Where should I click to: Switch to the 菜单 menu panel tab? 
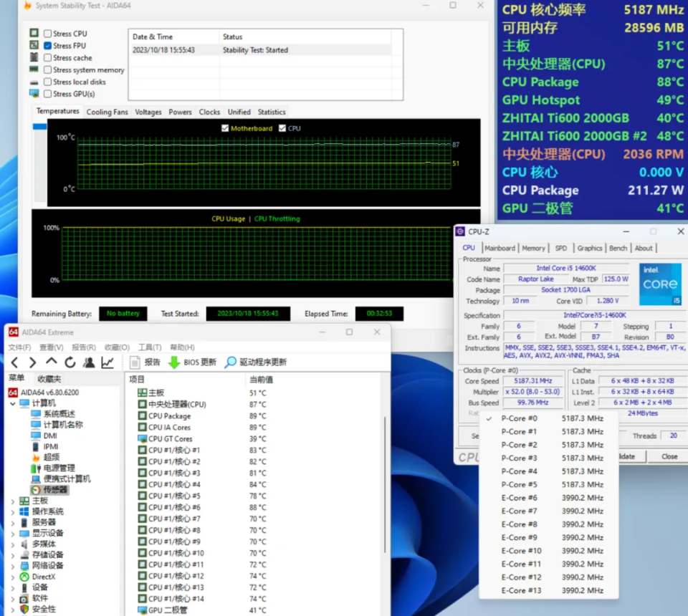tap(16, 378)
